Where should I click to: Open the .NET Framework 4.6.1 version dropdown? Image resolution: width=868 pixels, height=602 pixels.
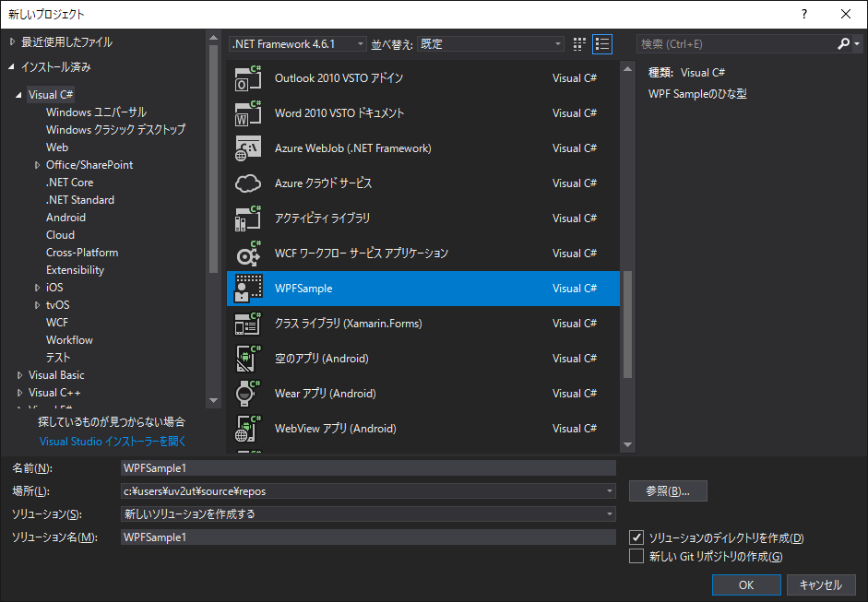[298, 43]
